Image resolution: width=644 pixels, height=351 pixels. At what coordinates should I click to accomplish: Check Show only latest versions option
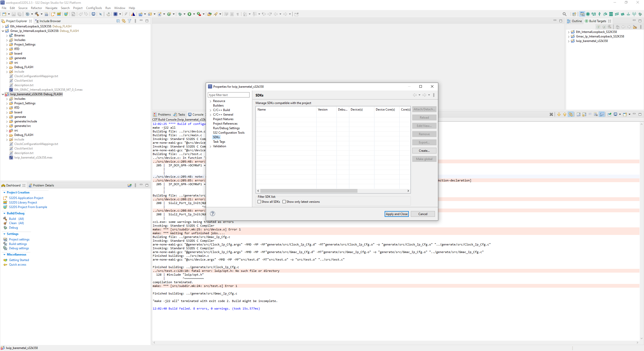(x=284, y=202)
